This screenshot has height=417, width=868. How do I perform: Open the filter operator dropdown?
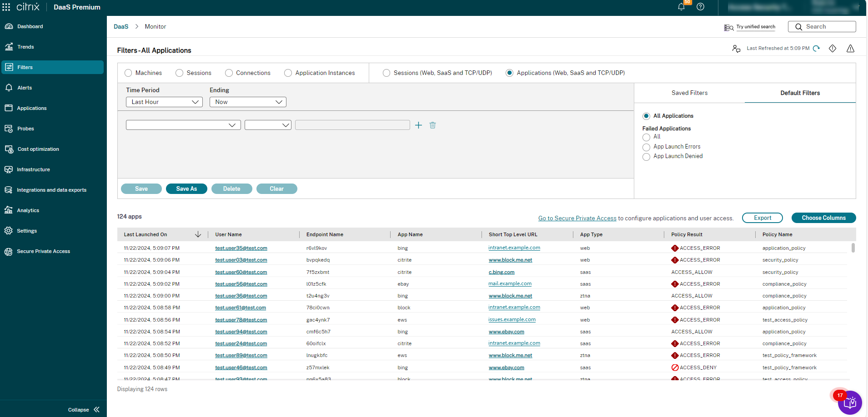(268, 125)
